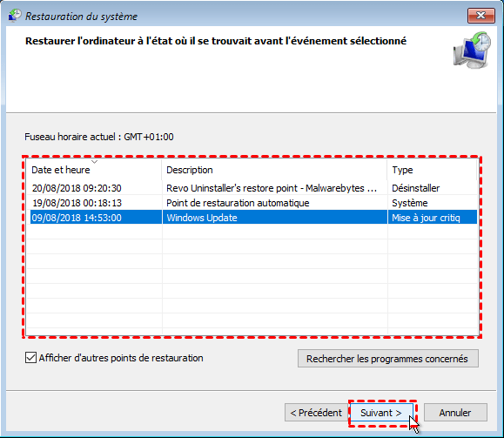This screenshot has height=438, width=504.
Task: Click the 19/08/2018 00:18:13 date cell
Action: coord(77,203)
